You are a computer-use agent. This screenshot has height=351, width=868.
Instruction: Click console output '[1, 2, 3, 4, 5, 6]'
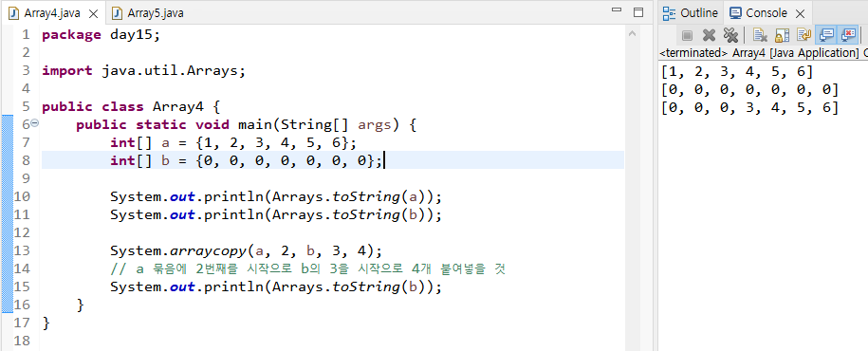point(737,72)
